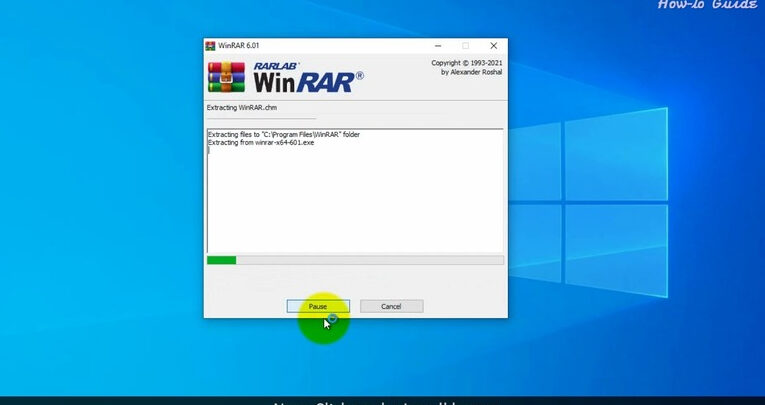The image size is (765, 405).
Task: Click the "Extracting files to" log line
Action: (283, 134)
